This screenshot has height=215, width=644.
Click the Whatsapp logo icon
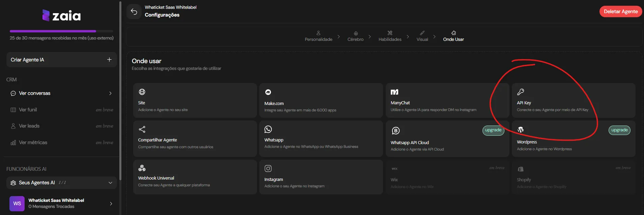[x=268, y=129]
